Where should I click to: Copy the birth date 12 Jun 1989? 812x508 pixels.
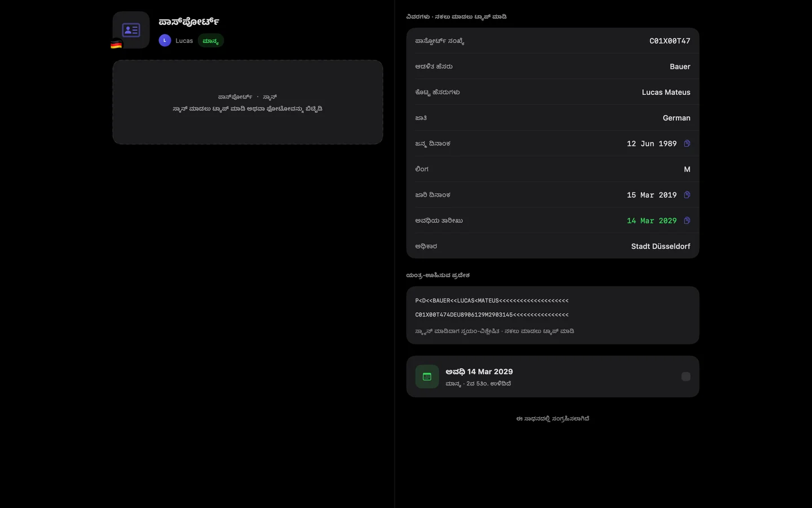[x=687, y=143]
